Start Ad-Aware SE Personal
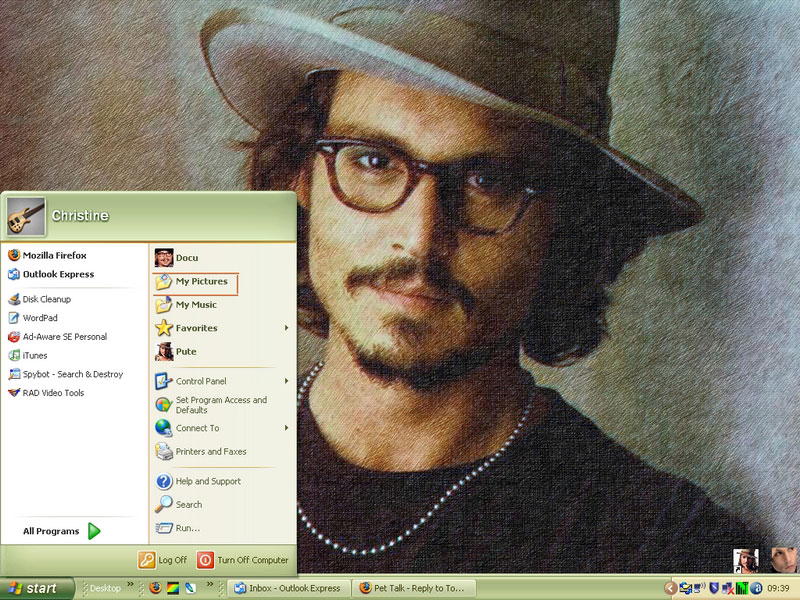800x600 pixels. tap(64, 337)
